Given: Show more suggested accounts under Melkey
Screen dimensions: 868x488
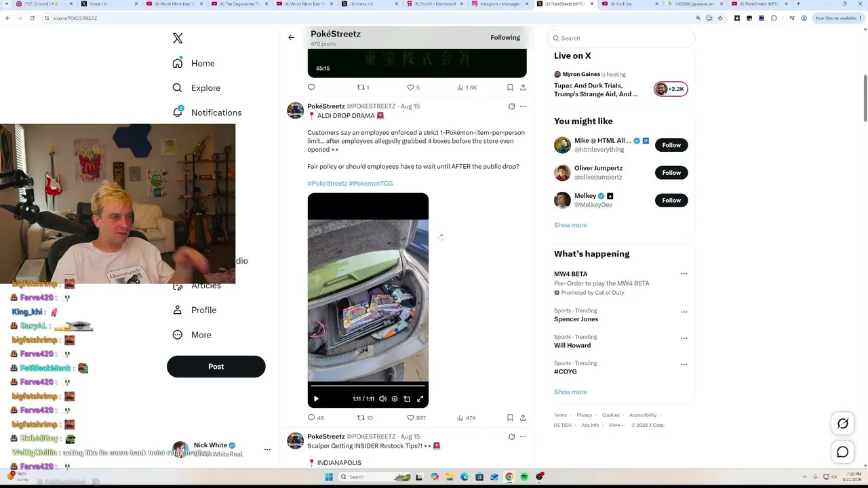Looking at the screenshot, I should tap(570, 225).
